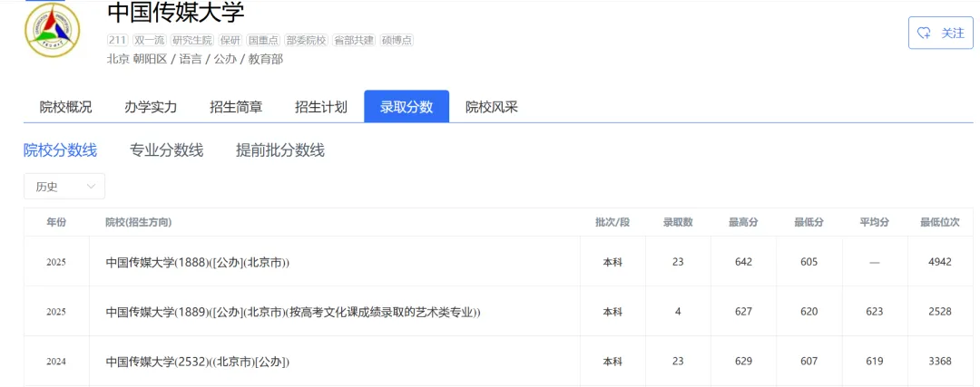The height and width of the screenshot is (387, 980).
Task: Switch to 办学实力 tab
Action: coord(151,107)
